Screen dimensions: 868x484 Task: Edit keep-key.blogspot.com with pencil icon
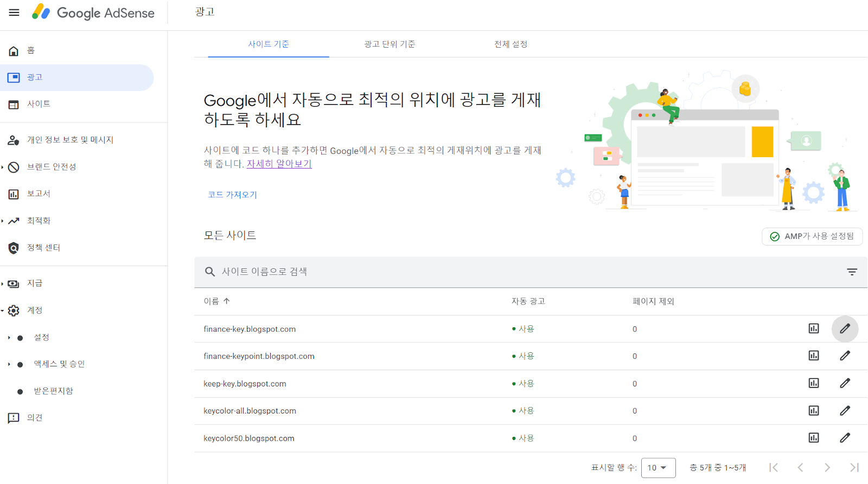(x=845, y=383)
